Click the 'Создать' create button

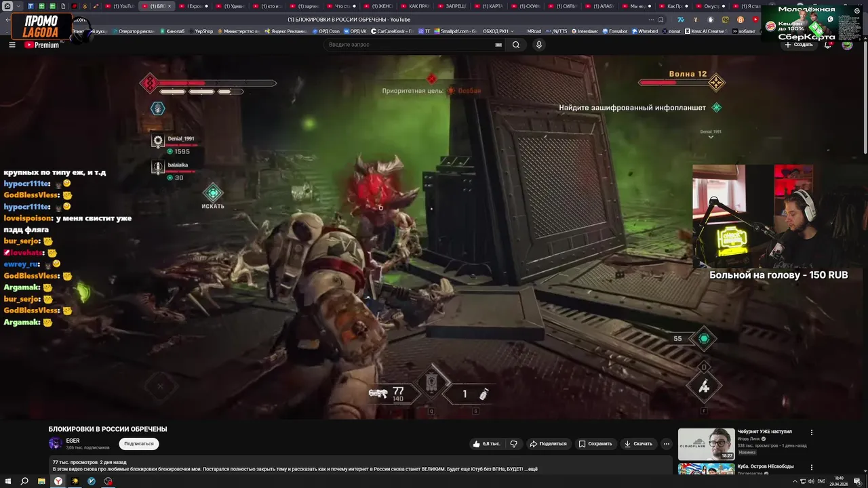[x=799, y=45]
